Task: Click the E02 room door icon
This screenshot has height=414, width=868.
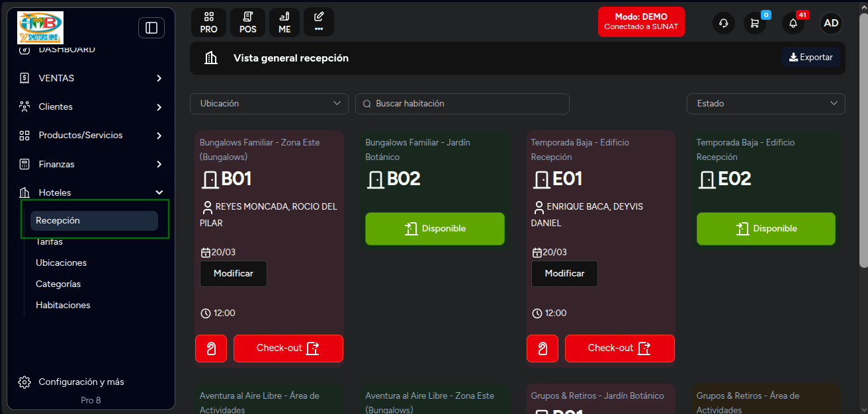Action: point(707,179)
